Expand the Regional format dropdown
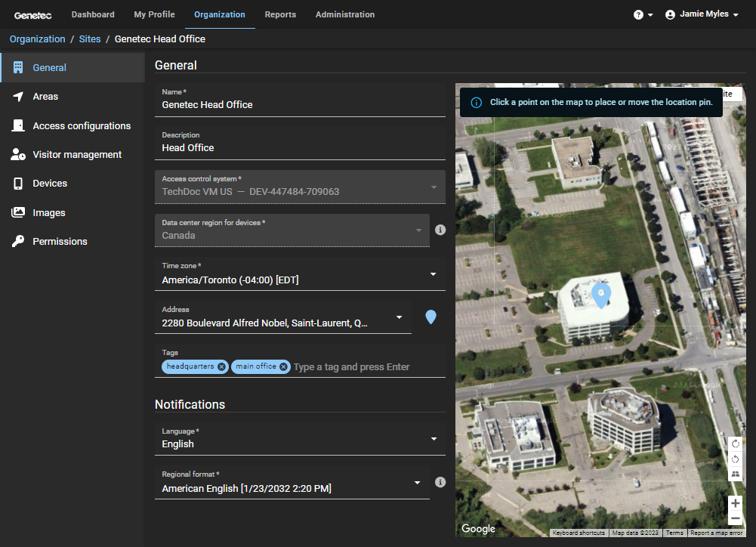 click(418, 482)
